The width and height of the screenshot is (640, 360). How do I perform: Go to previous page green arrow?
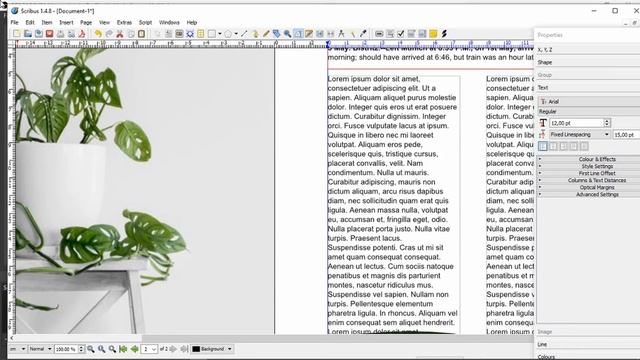tap(134, 349)
